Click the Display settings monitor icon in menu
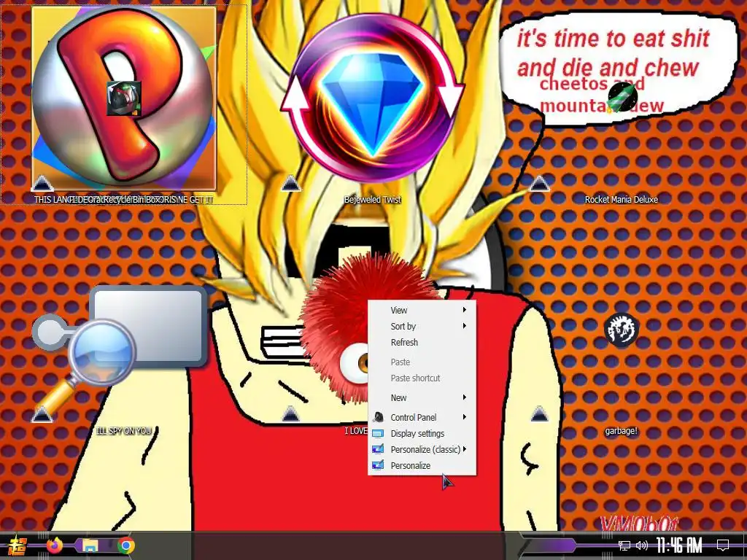The height and width of the screenshot is (560, 747). [378, 433]
